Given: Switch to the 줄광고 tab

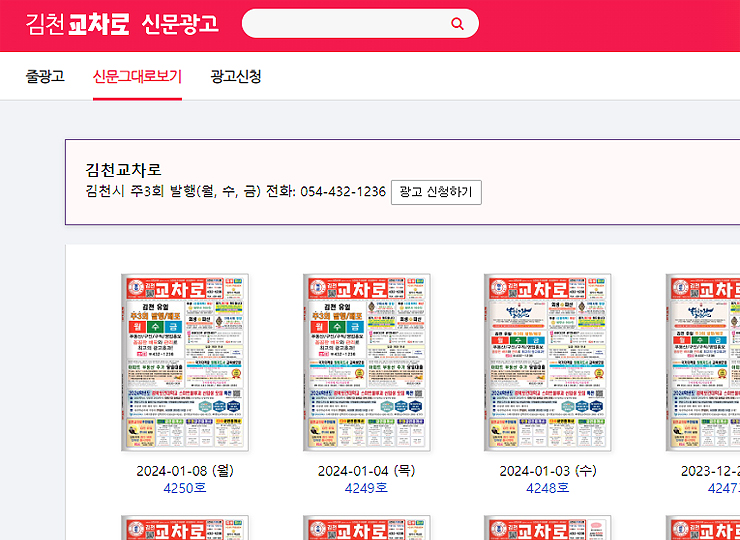Looking at the screenshot, I should 45,76.
